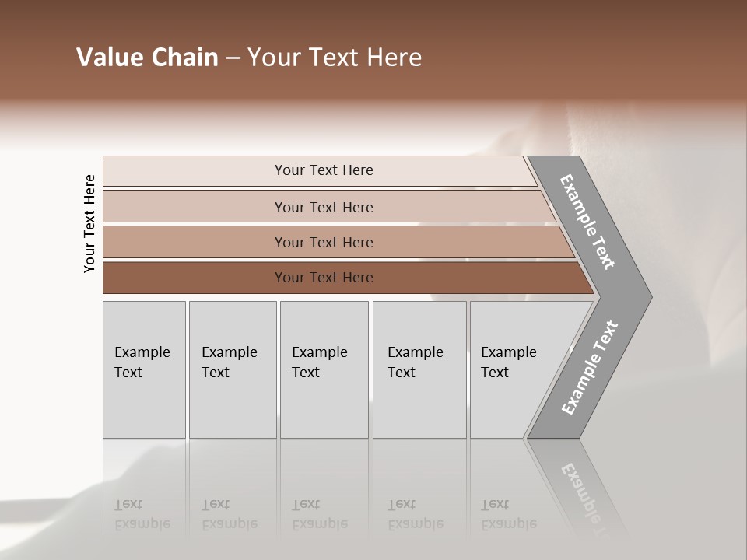747x560 pixels.
Task: Select the third 'Your Text Here' bar
Action: [338, 242]
